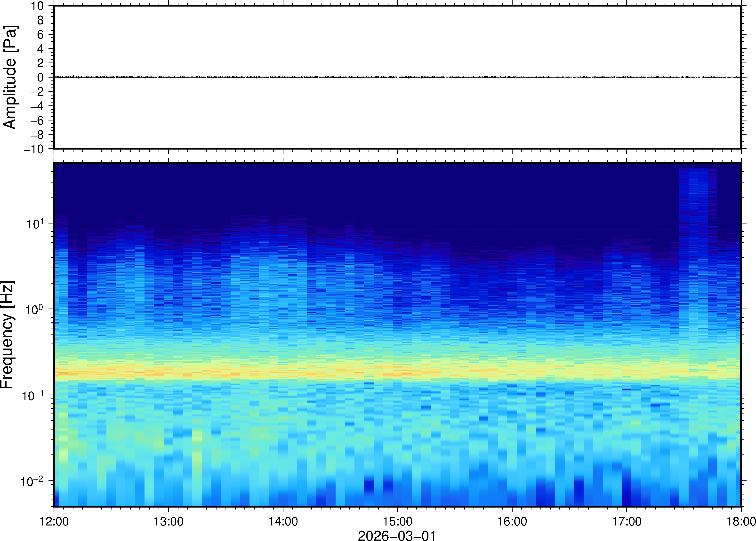Click the Frequency [Hz] axis title
Screen dimensions: 756x541
[x=7, y=334]
